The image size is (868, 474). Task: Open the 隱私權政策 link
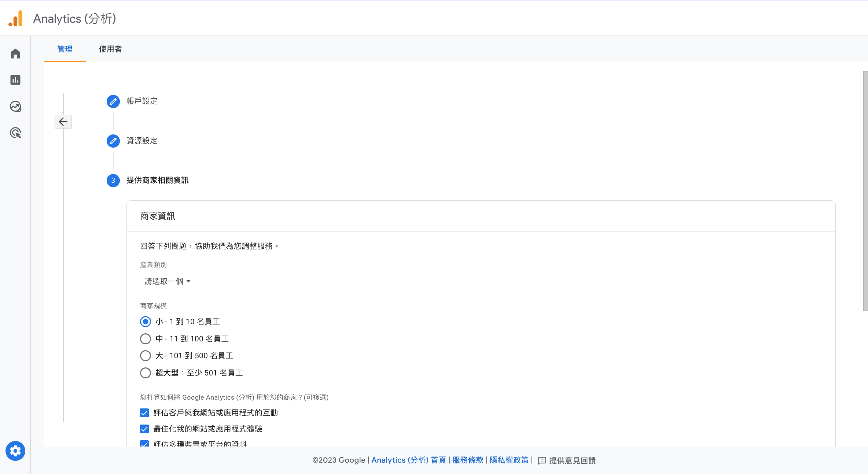pos(509,460)
